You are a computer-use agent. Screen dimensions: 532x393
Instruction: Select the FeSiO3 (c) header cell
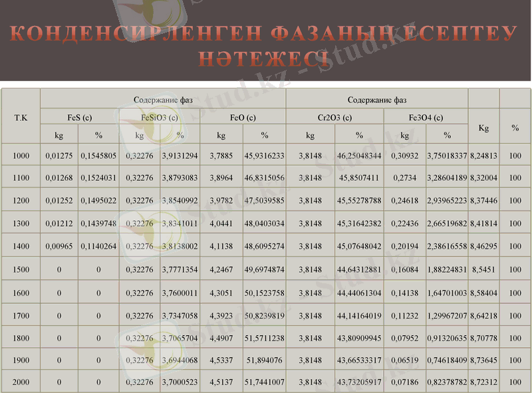pos(160,118)
